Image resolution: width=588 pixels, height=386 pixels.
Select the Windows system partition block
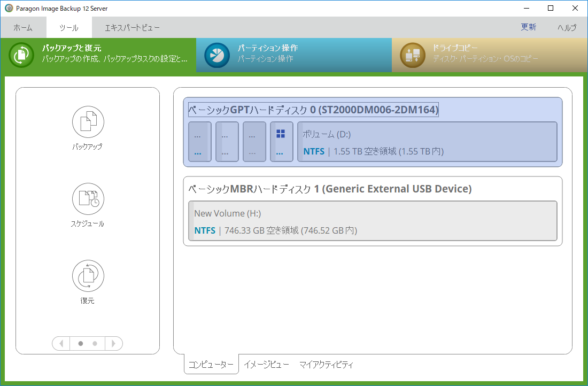(x=281, y=142)
